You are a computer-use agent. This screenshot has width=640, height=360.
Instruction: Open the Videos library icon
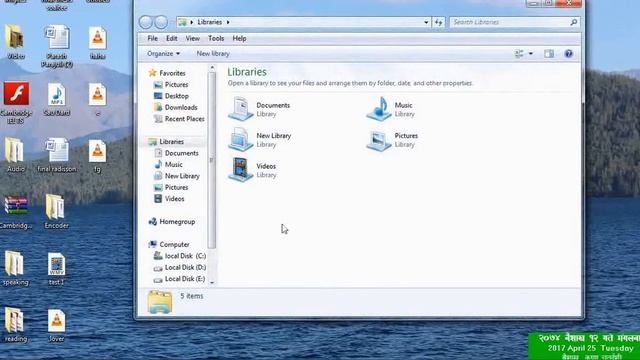pos(240,170)
